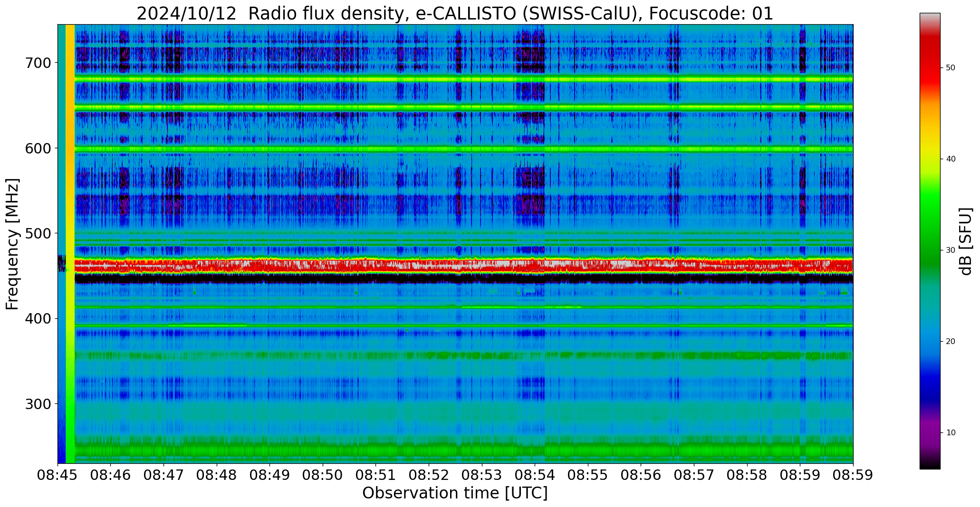Click the 08:52 time tick label
Screen dimensions: 980x507
[x=429, y=475]
